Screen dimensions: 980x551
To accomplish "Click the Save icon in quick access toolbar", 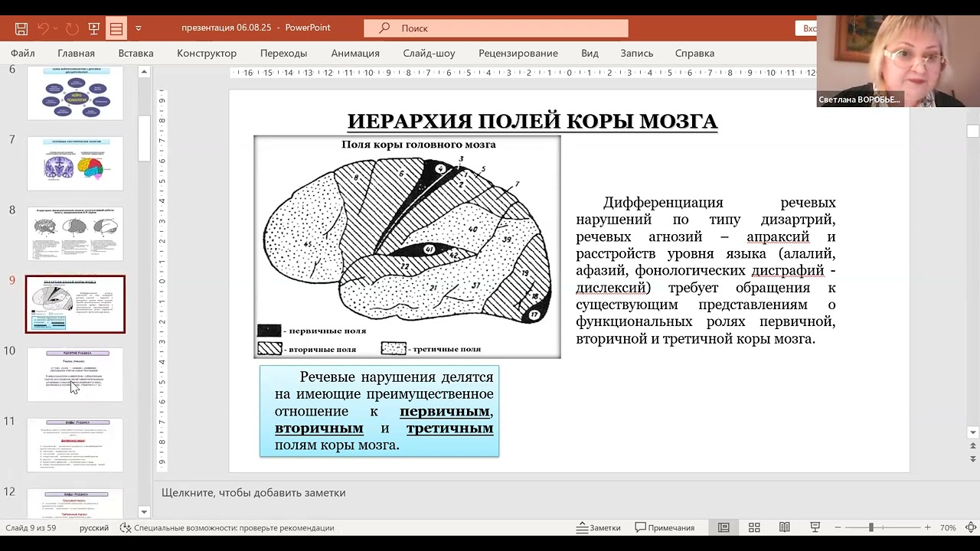I will click(21, 28).
